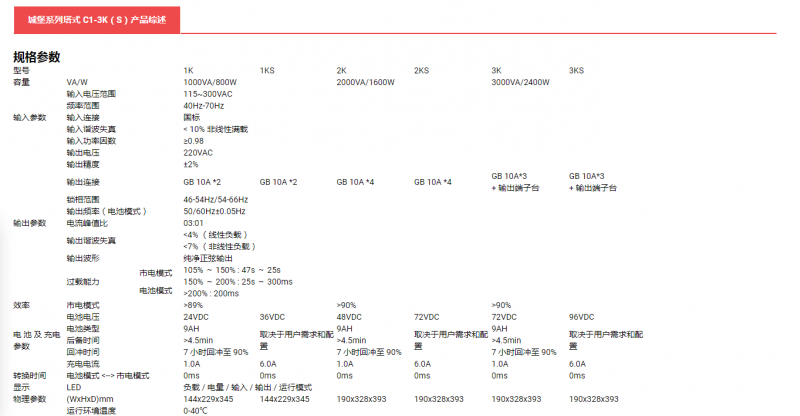Select the ±2% value
Viewport: 800px width, 416px height.
(x=191, y=164)
